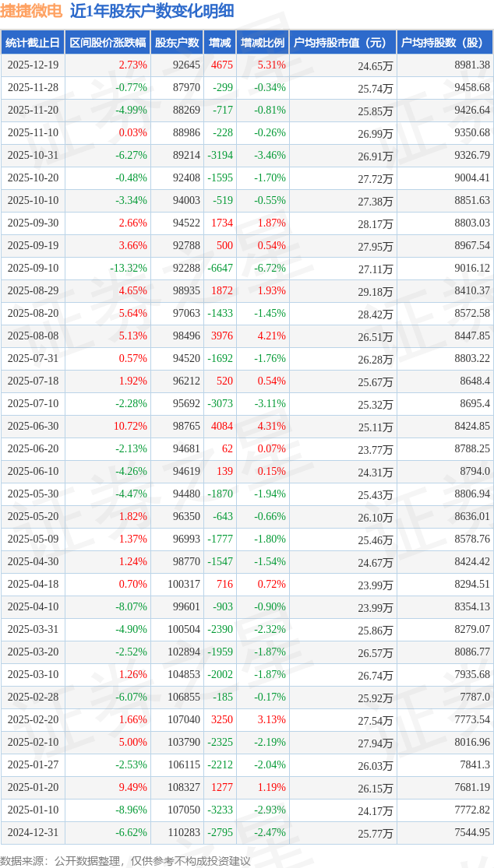Click the 增减 column header

pyautogui.click(x=220, y=43)
